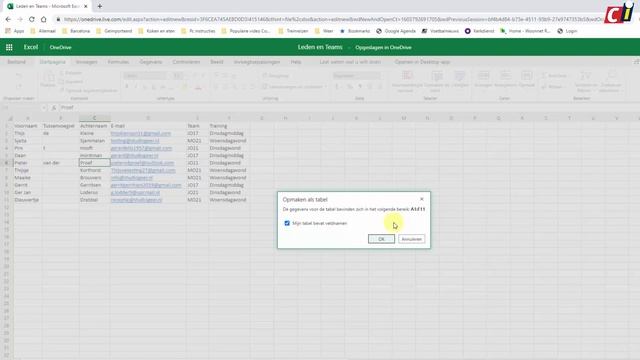Click the fill color button
The height and width of the screenshot is (360, 640).
185,87
